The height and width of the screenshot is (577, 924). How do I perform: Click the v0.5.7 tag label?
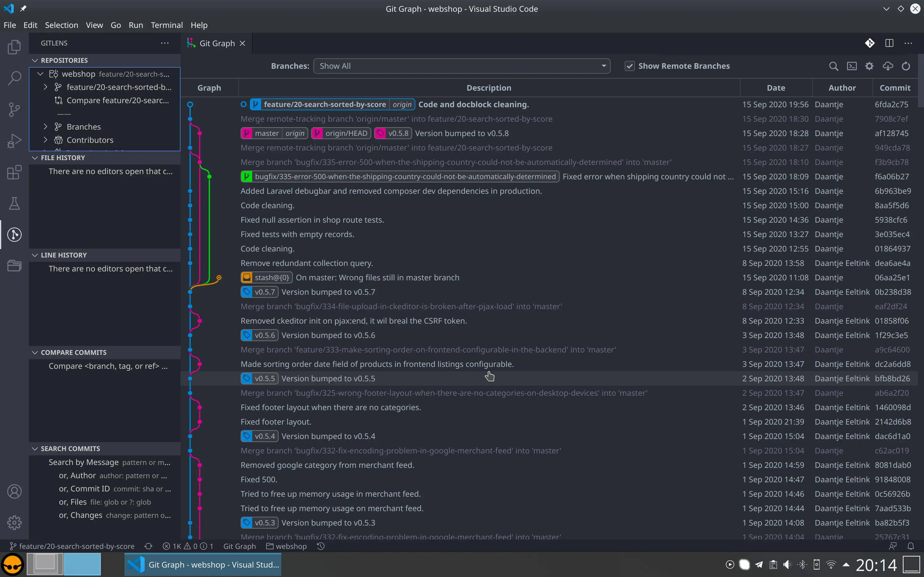(x=260, y=292)
